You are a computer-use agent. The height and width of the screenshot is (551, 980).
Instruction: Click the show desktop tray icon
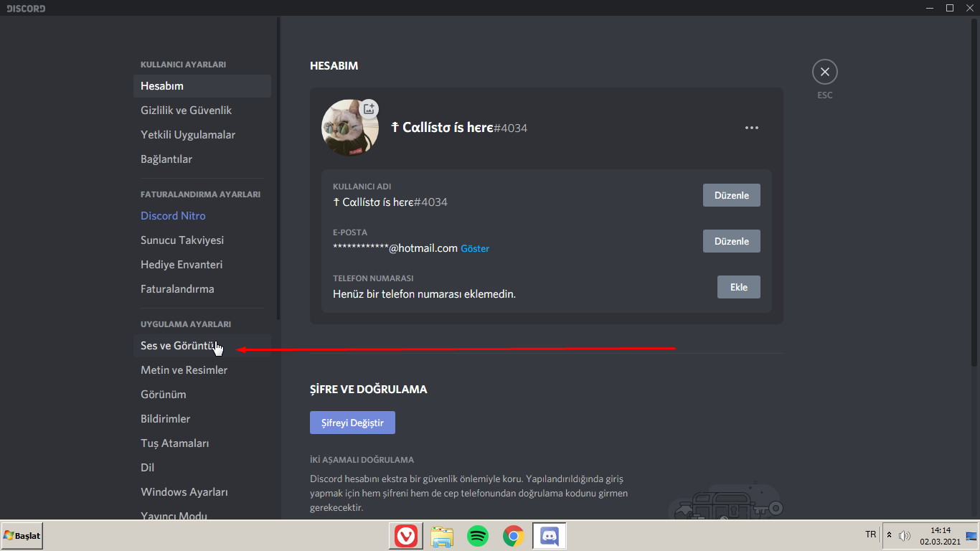(x=971, y=536)
